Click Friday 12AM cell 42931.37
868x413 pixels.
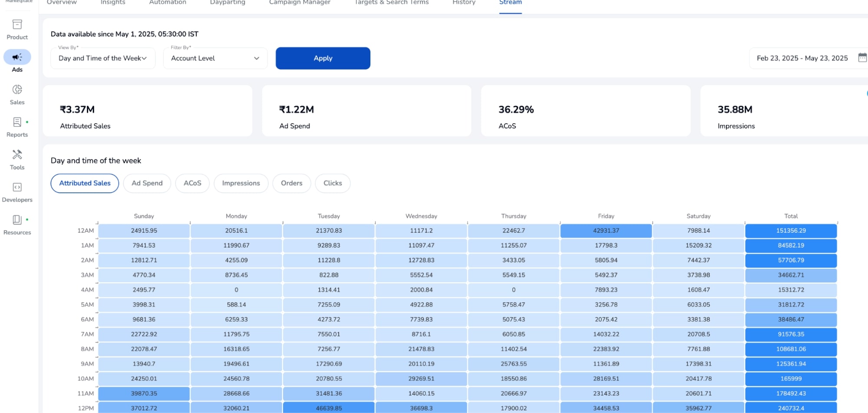[606, 231]
